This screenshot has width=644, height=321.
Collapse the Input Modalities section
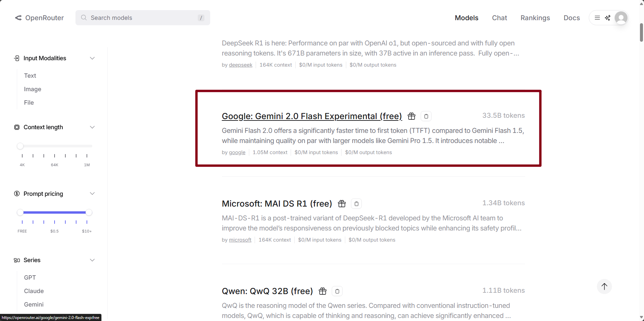pyautogui.click(x=92, y=58)
